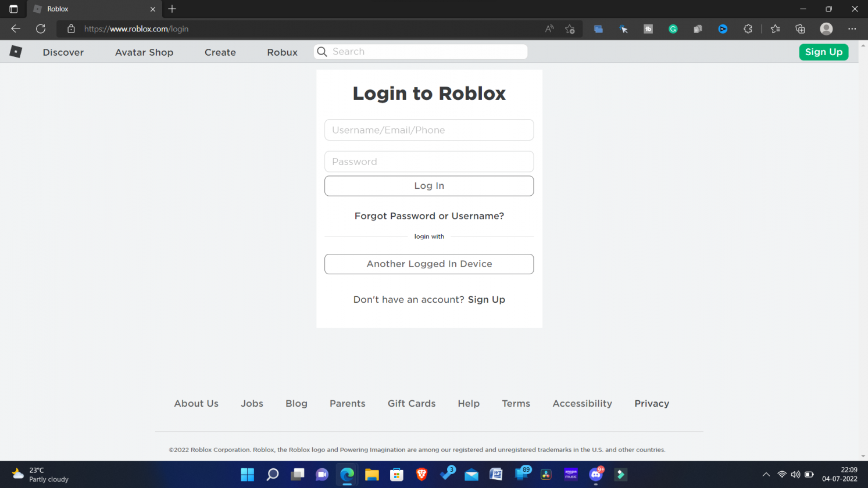
Task: Open the Read aloud icon in address bar
Action: coord(549,28)
